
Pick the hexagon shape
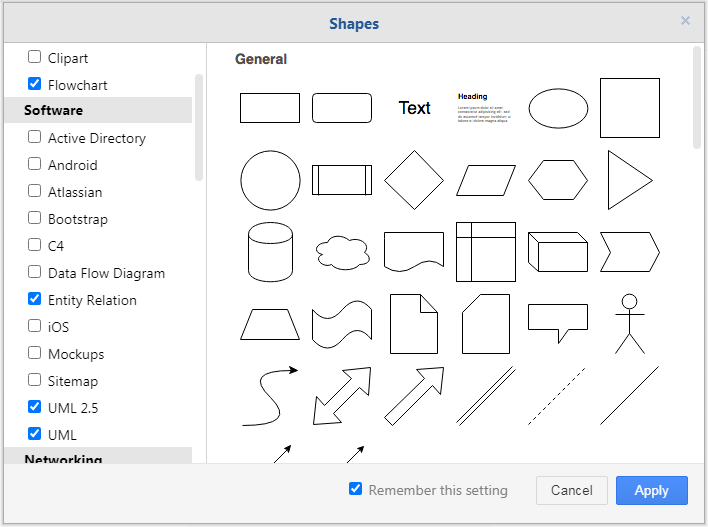pyautogui.click(x=558, y=180)
